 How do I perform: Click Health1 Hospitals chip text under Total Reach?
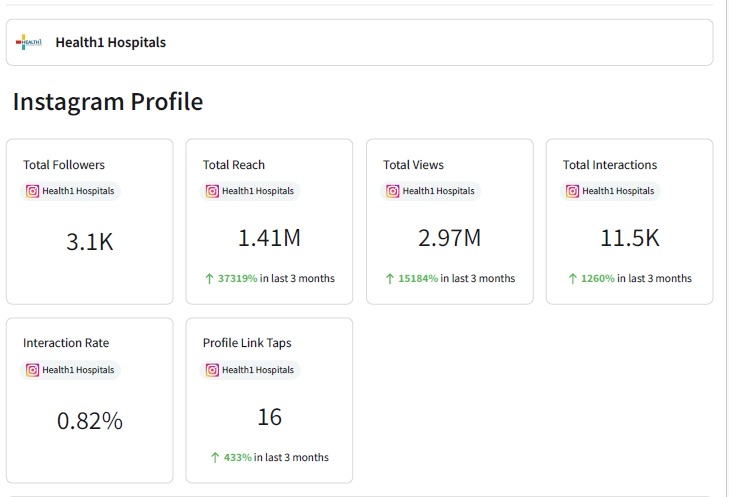(x=258, y=191)
